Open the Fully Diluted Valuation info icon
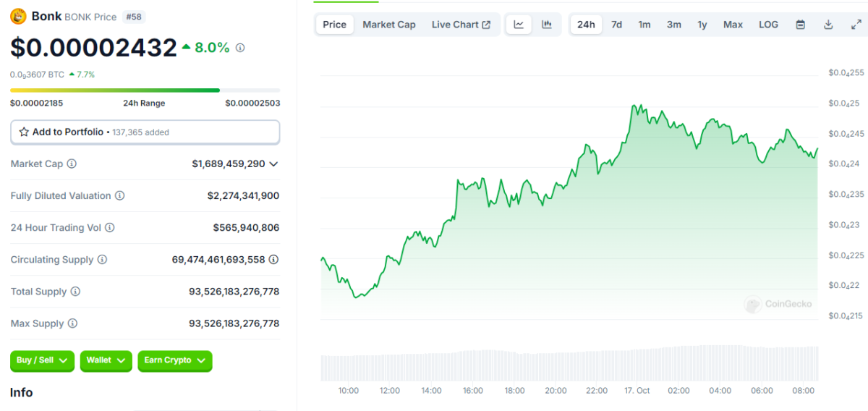The height and width of the screenshot is (411, 868). [120, 196]
